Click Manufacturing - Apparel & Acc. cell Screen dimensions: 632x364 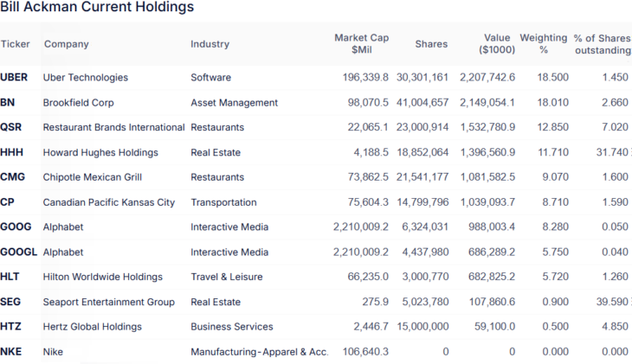coord(260,352)
